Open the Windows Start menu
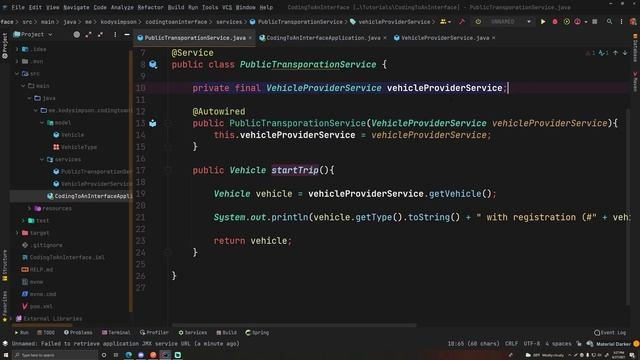This screenshot has height=360, width=640. pyautogui.click(x=6, y=355)
